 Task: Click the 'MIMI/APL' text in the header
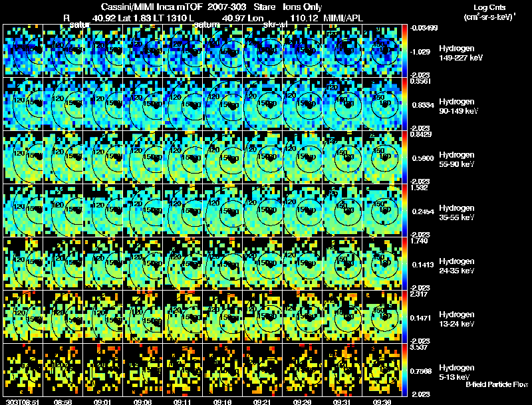[343, 18]
